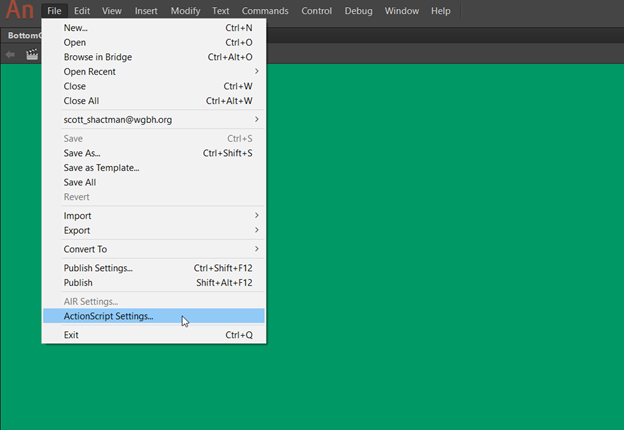Screen dimensions: 624x430
Task: Open the Edit menu
Action: pos(82,11)
